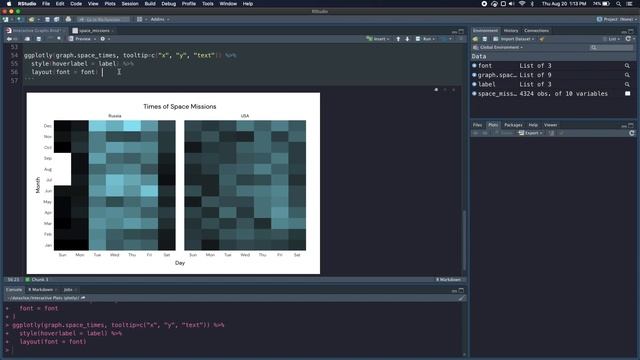Click the refresh icon in Environment pane
This screenshot has height=360, width=640.
tap(628, 39)
